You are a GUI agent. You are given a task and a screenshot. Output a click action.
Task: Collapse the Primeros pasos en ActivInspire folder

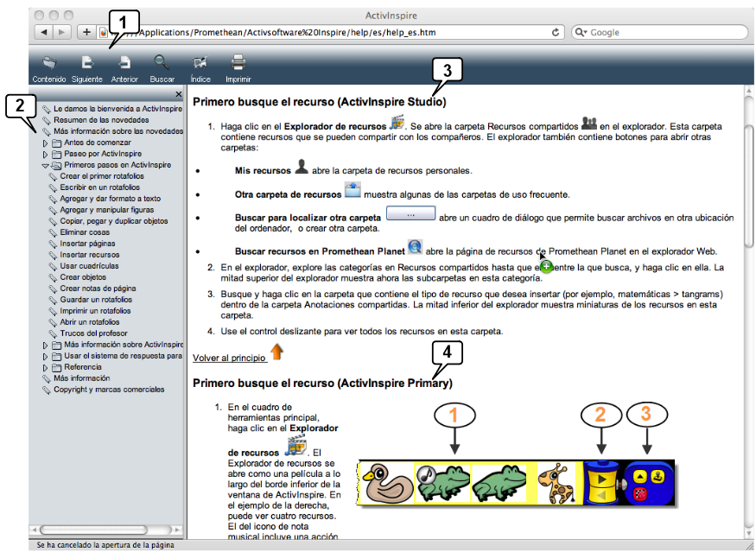[46, 165]
